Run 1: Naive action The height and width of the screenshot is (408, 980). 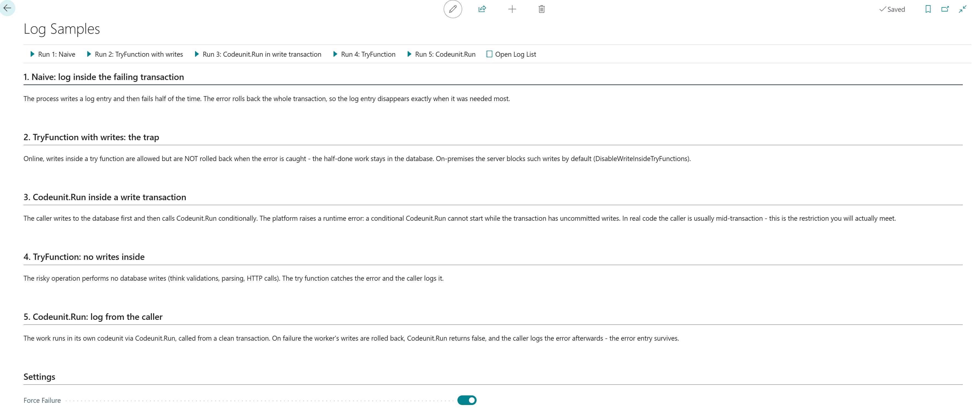pos(53,54)
